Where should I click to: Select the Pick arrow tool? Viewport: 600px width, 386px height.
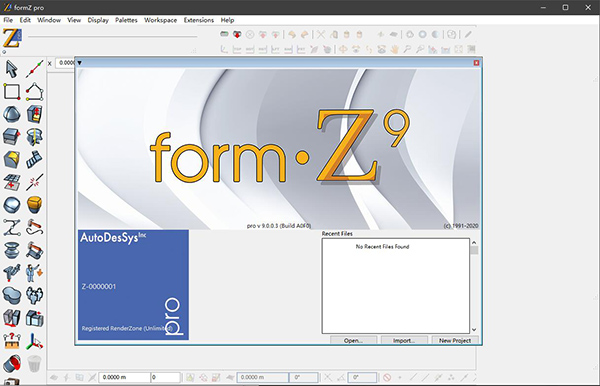point(11,69)
